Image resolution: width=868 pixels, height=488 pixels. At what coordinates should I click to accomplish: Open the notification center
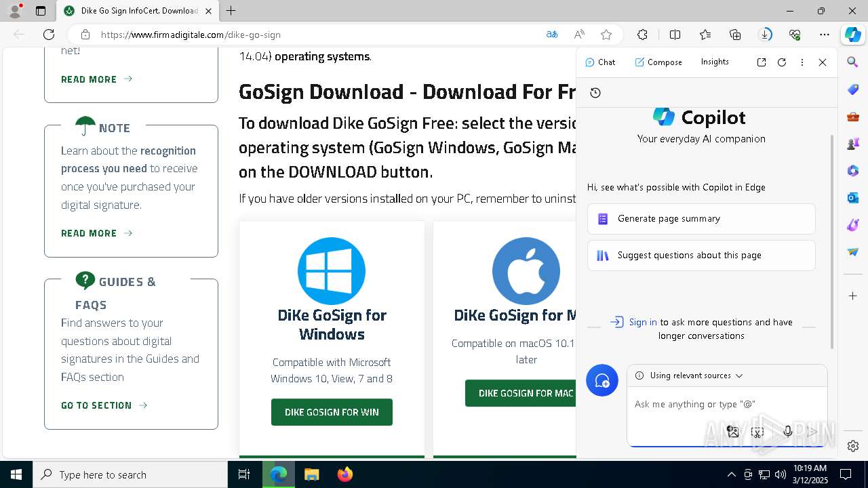(x=846, y=474)
